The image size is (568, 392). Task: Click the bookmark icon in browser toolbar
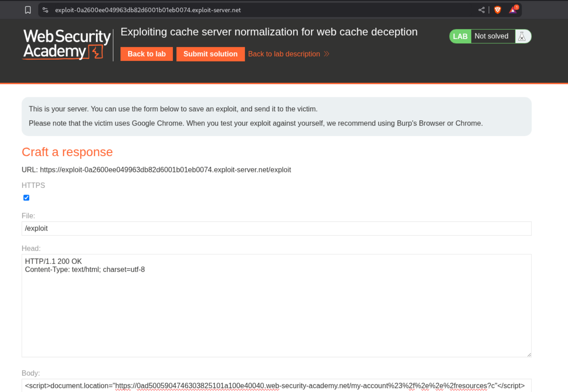click(28, 10)
